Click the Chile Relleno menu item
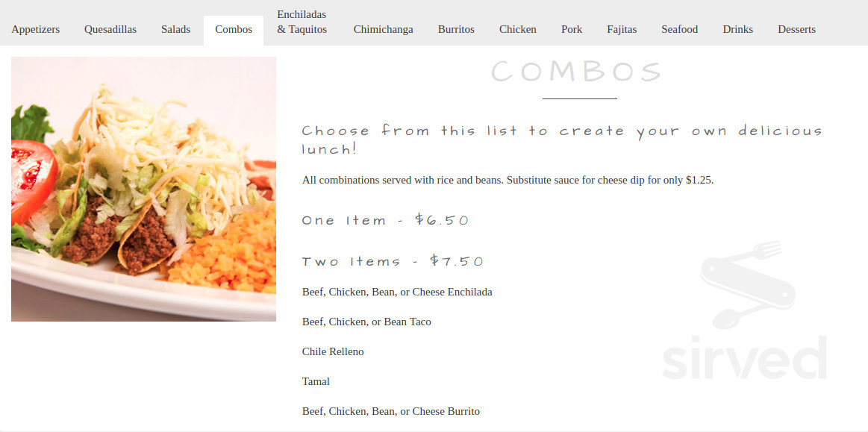 click(333, 351)
